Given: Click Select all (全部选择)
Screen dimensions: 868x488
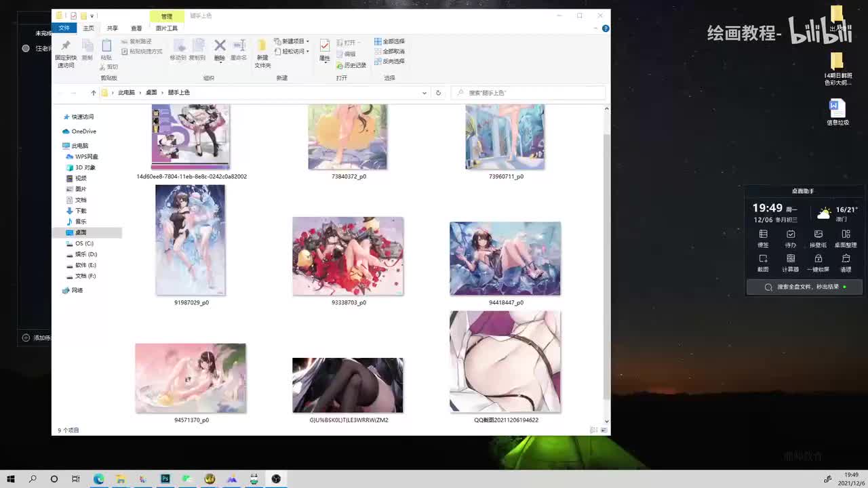Looking at the screenshot, I should tap(389, 41).
